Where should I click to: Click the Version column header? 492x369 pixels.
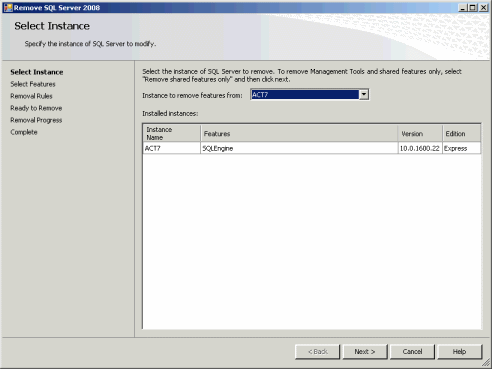click(x=420, y=133)
